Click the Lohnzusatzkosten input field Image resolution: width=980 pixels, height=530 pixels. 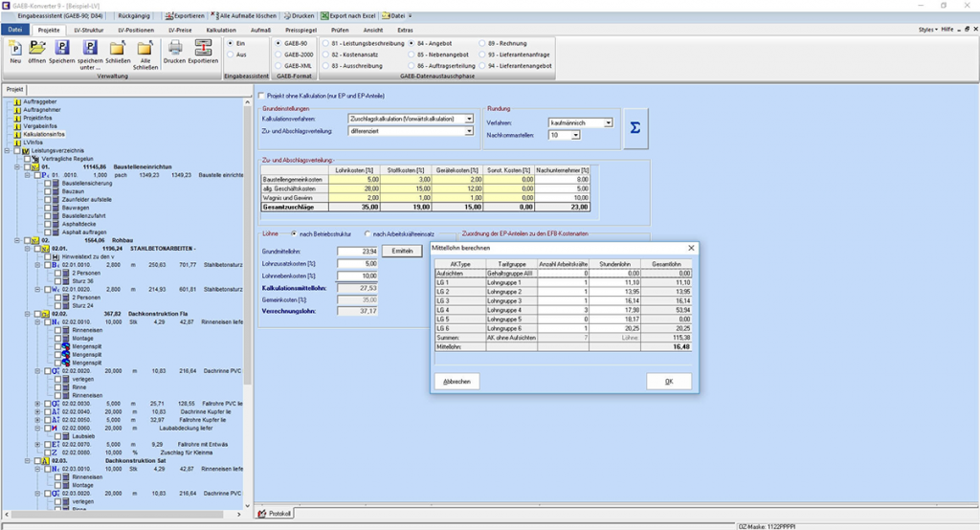358,263
